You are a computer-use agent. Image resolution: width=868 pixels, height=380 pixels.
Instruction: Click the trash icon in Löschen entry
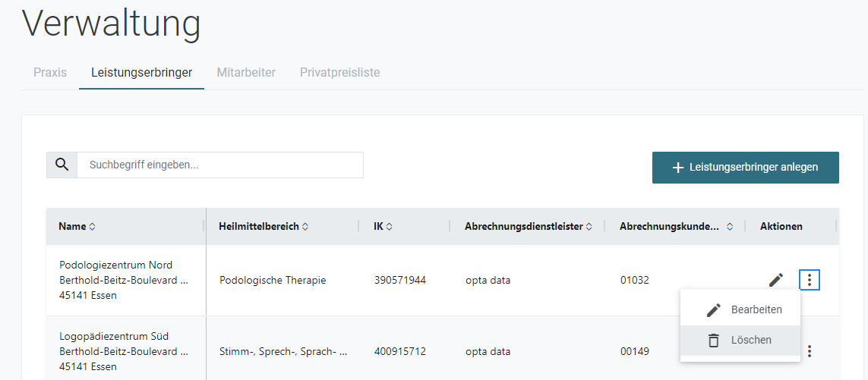point(714,340)
